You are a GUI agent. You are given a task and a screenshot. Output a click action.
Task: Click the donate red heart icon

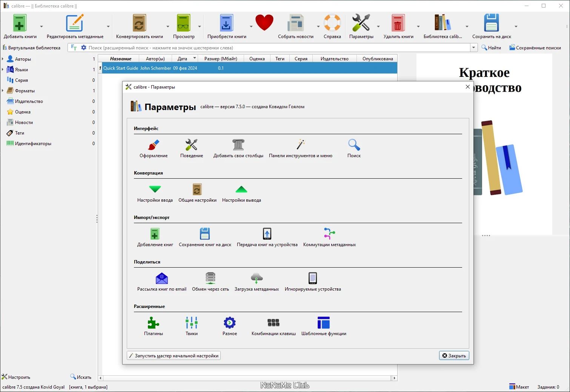[264, 23]
